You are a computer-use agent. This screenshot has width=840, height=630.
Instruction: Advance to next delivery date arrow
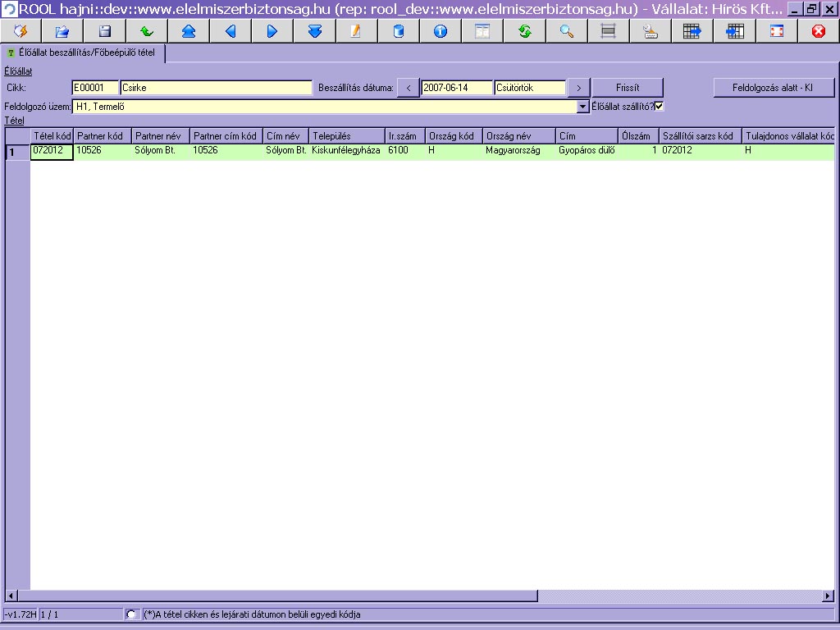(x=578, y=88)
